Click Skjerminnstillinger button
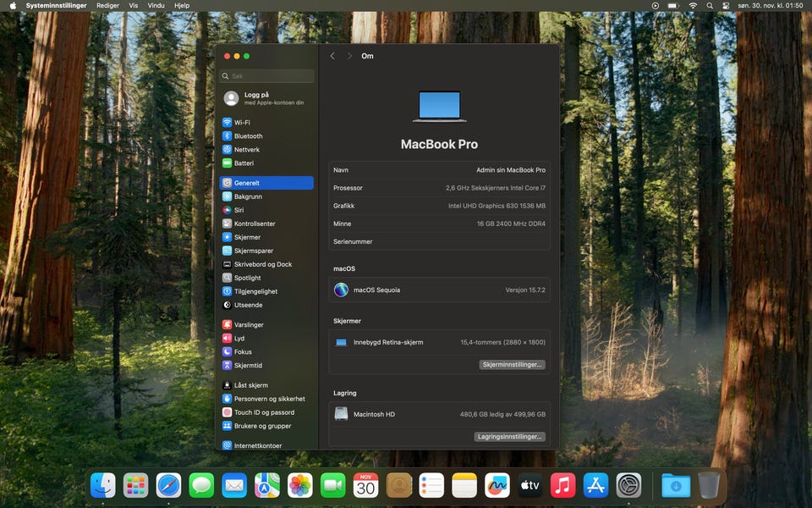Screen dimensions: 812x508 [512, 365]
